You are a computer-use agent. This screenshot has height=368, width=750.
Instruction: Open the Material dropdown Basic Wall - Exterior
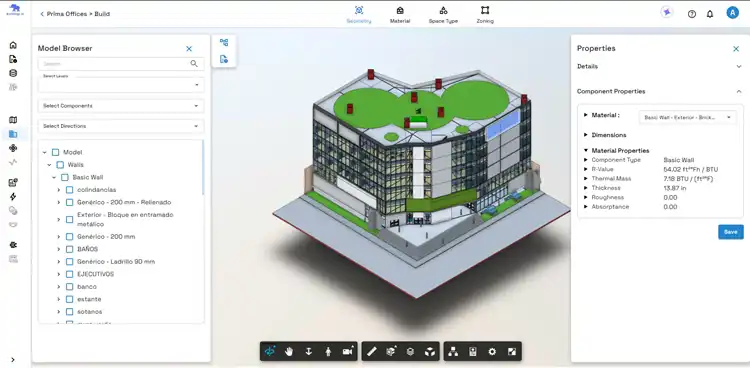[x=687, y=117]
